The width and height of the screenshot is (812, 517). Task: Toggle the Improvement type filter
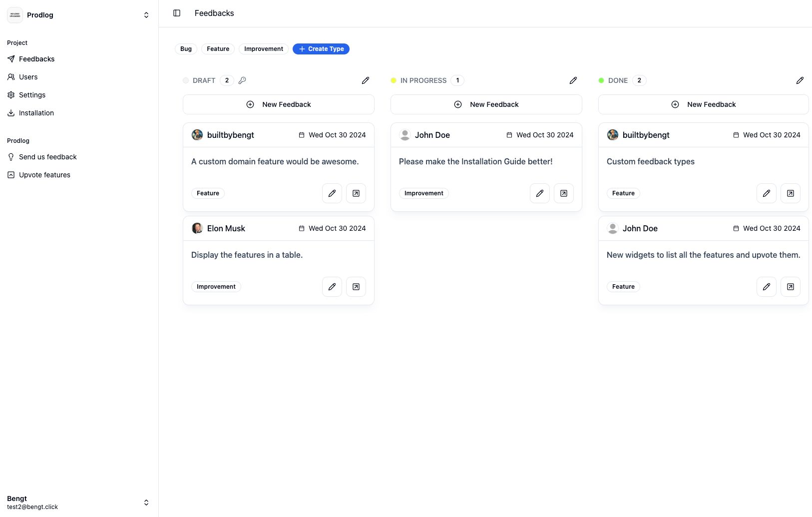click(263, 48)
